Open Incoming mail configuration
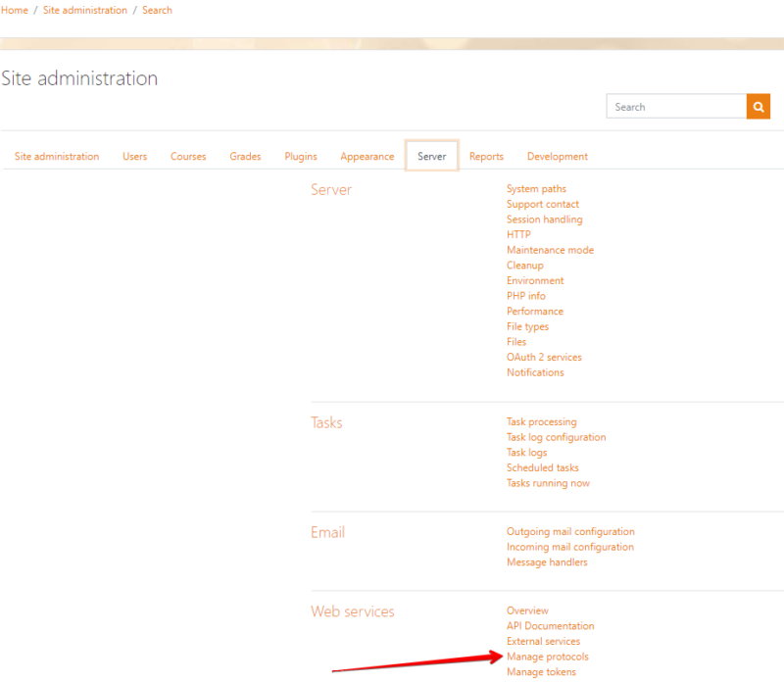The image size is (784, 683). (570, 547)
